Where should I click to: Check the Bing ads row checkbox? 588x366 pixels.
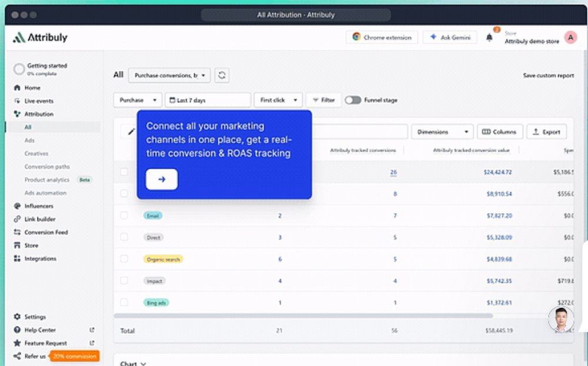(x=124, y=303)
